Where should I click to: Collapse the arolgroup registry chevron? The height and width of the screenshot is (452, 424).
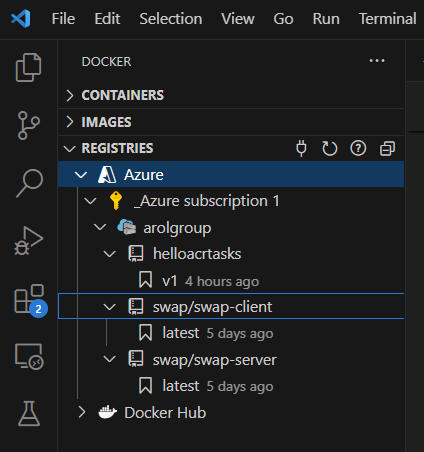[x=100, y=227]
